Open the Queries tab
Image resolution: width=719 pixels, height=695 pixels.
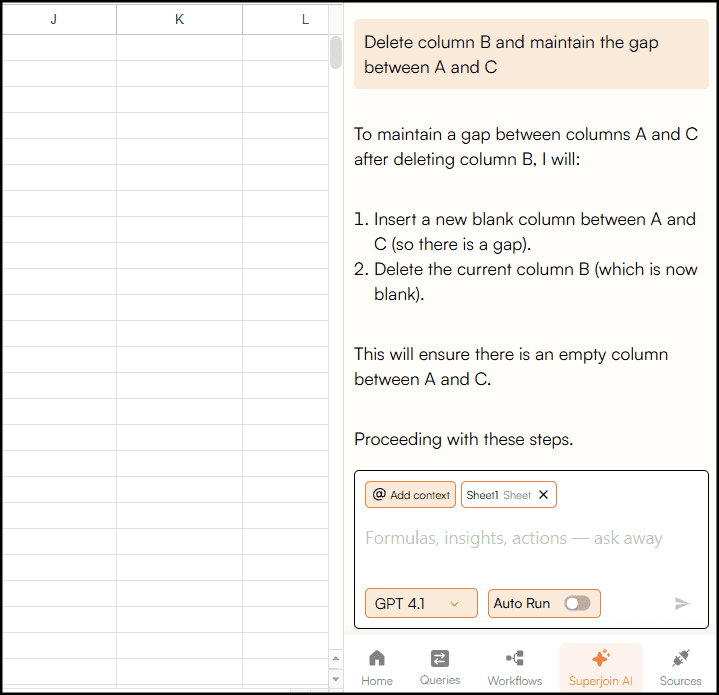(440, 668)
